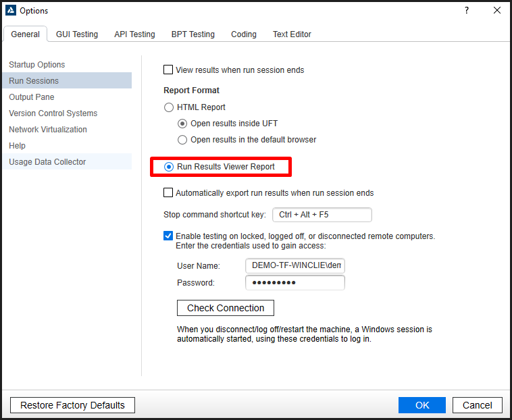Select the HTML Report radio button
This screenshot has width=512, height=420.
coord(169,107)
